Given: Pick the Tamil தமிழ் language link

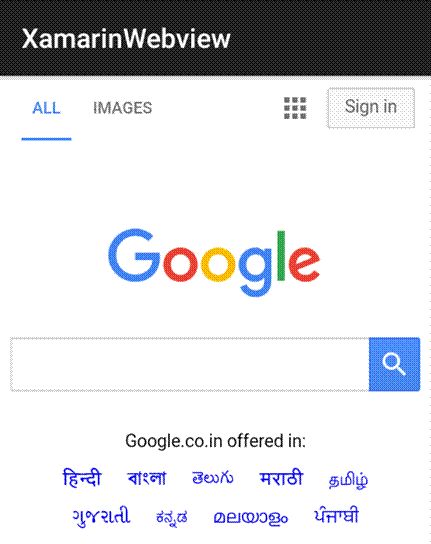Looking at the screenshot, I should [x=348, y=481].
